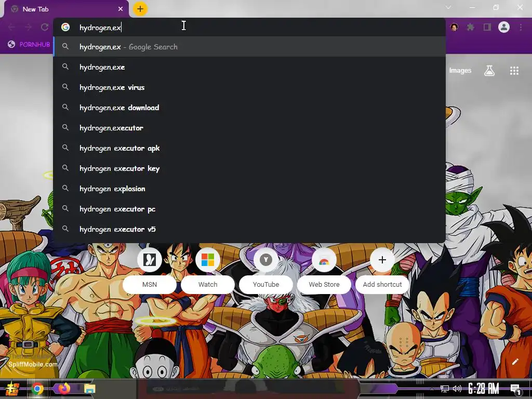The width and height of the screenshot is (532, 399).
Task: Open Search Labs flask icon
Action: tap(489, 71)
